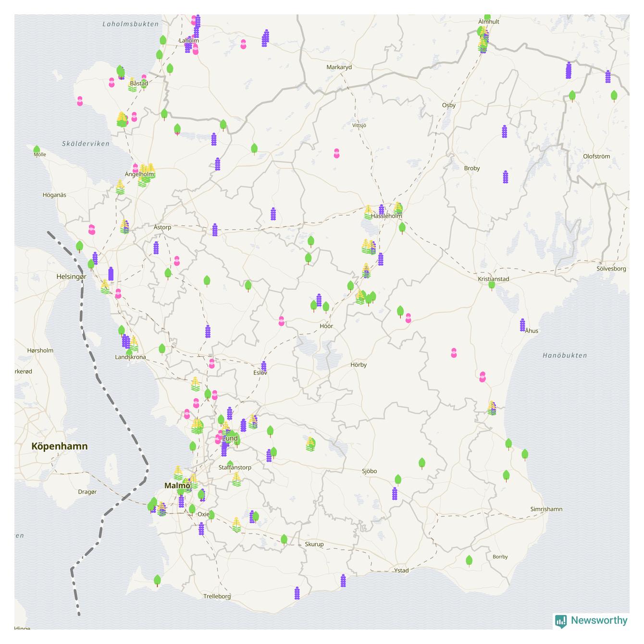
Task: Select the green tree marker at Oxie
Action: (211, 516)
